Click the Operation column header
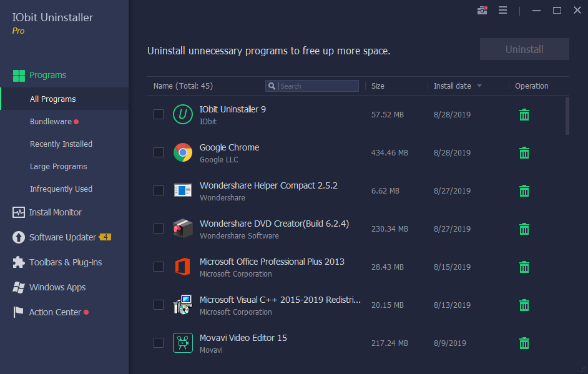The width and height of the screenshot is (588, 374). (531, 86)
